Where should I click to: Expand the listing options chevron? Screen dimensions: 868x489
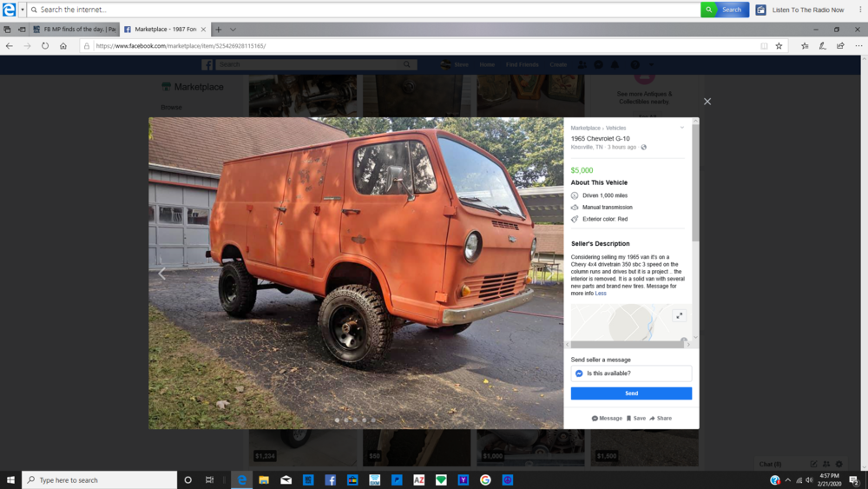pos(682,128)
